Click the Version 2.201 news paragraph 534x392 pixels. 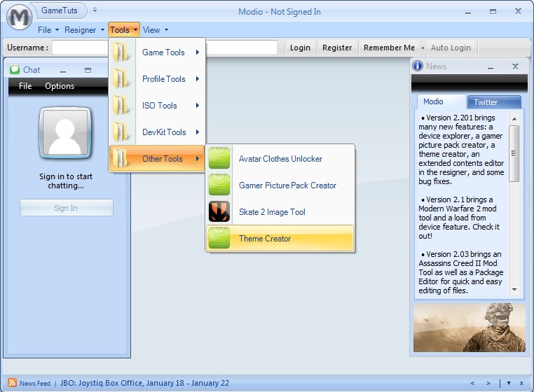tap(461, 149)
